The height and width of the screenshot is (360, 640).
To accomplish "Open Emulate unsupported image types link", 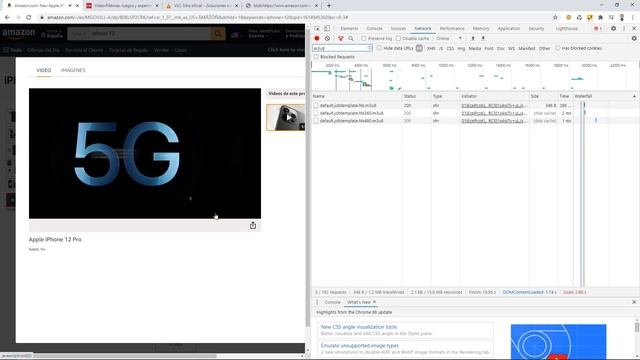I will 360,345.
